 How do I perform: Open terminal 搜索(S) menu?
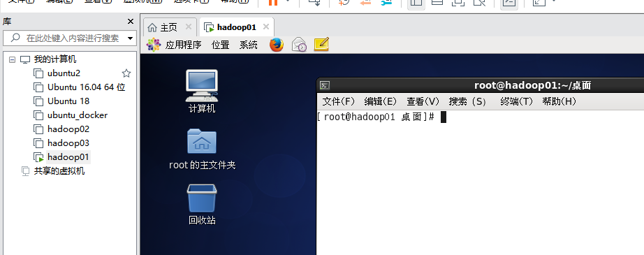coord(467,101)
